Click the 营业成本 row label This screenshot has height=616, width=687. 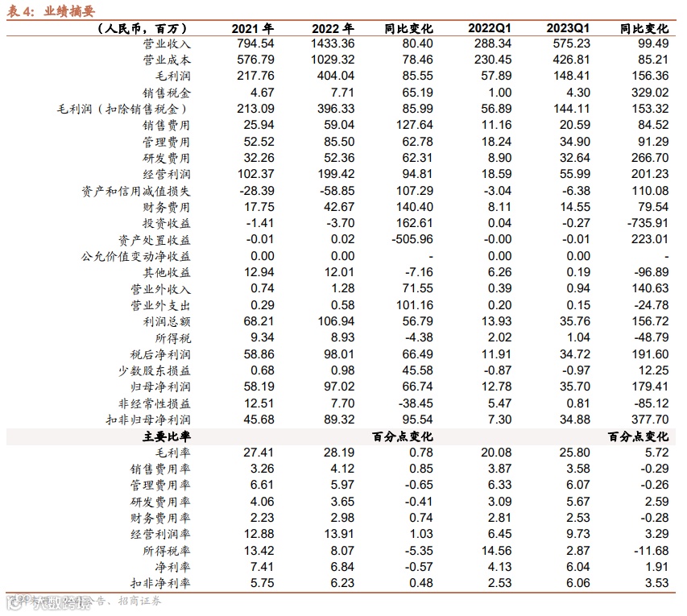point(167,60)
